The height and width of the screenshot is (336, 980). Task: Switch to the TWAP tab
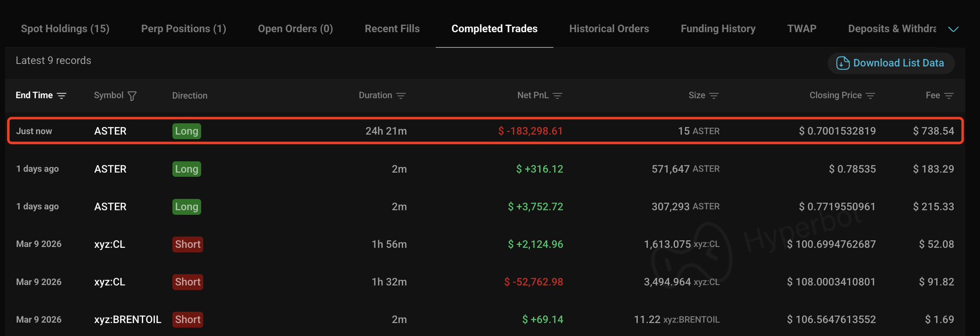coord(802,29)
